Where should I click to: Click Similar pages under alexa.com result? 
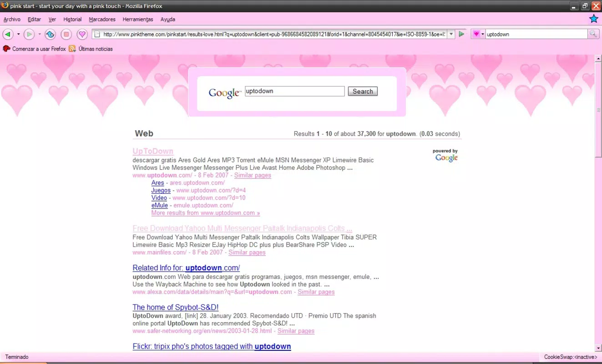click(x=316, y=292)
